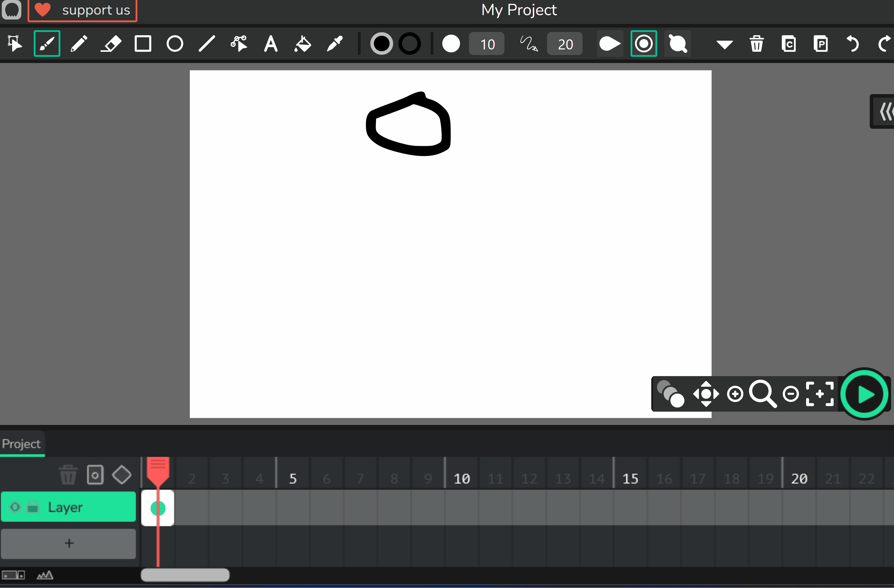Open the Path Cutter scissors tool
Image resolution: width=894 pixels, height=588 pixels.
(x=239, y=44)
